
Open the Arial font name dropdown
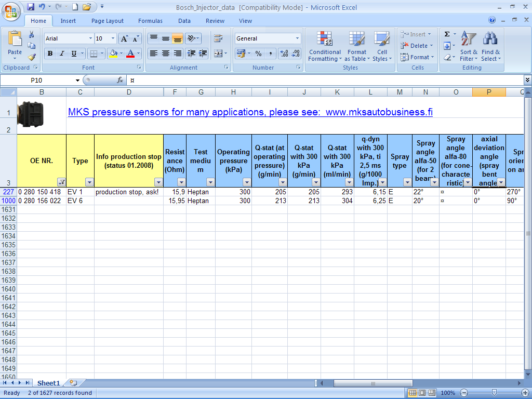point(90,38)
